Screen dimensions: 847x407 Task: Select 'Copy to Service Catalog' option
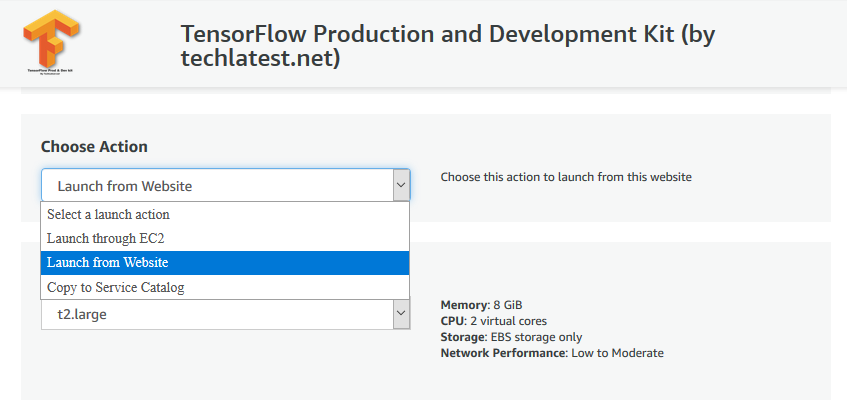(x=225, y=287)
